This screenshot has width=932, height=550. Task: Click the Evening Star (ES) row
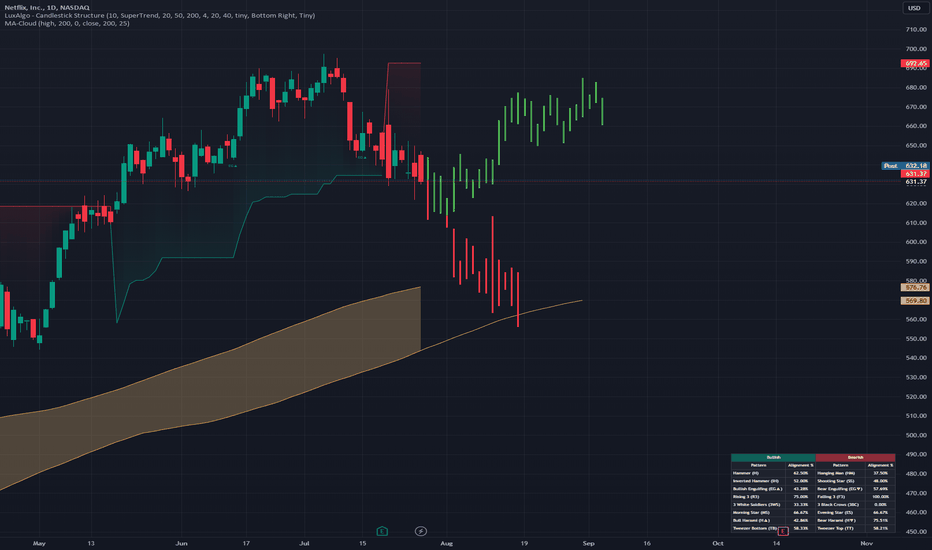coord(855,513)
